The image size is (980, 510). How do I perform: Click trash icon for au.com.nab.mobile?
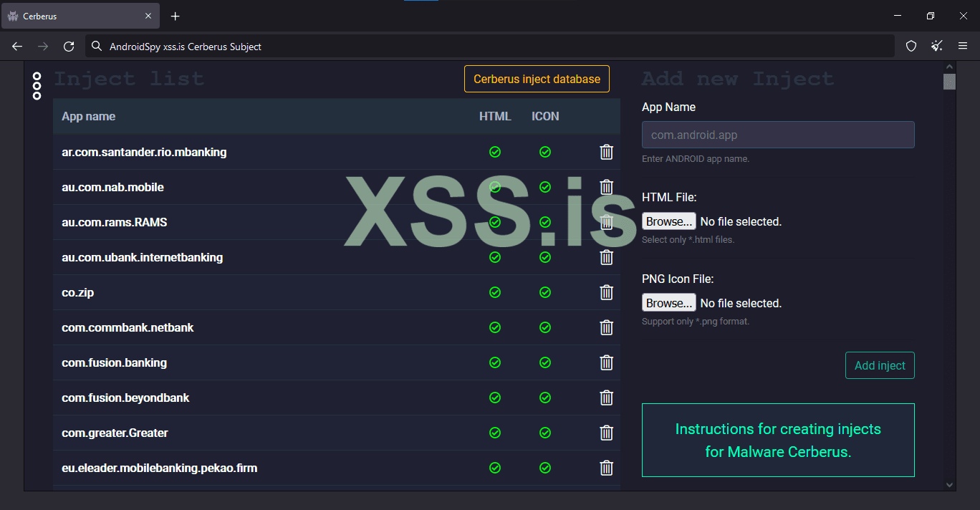606,187
